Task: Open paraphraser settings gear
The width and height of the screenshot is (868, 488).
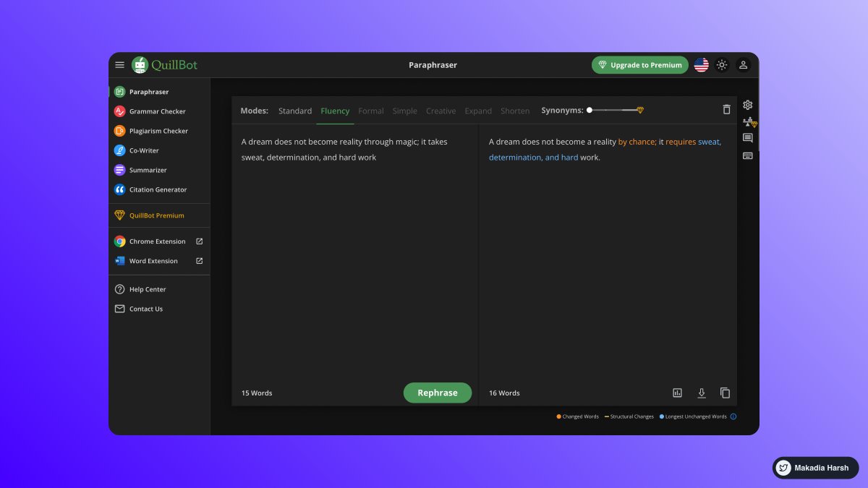Action: (x=747, y=104)
